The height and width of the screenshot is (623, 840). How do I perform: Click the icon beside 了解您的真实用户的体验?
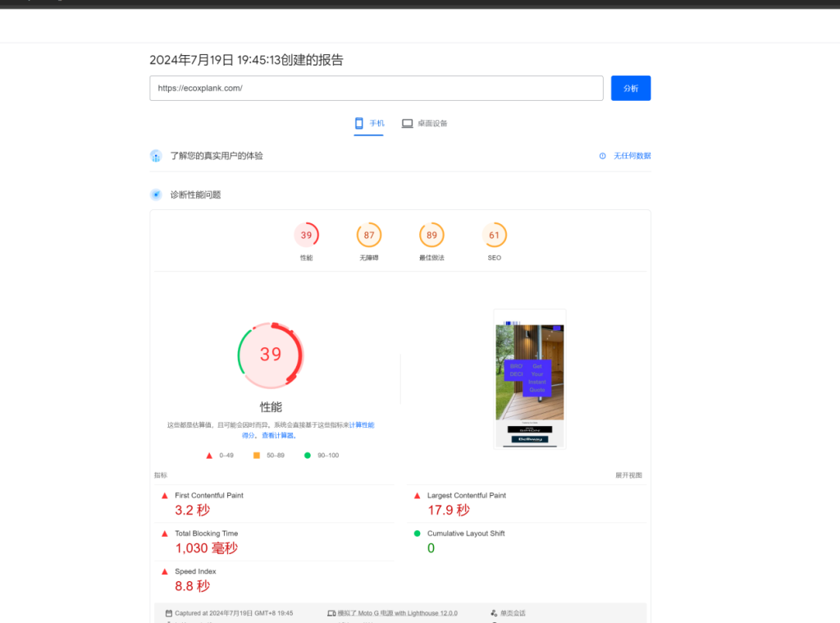tap(156, 156)
